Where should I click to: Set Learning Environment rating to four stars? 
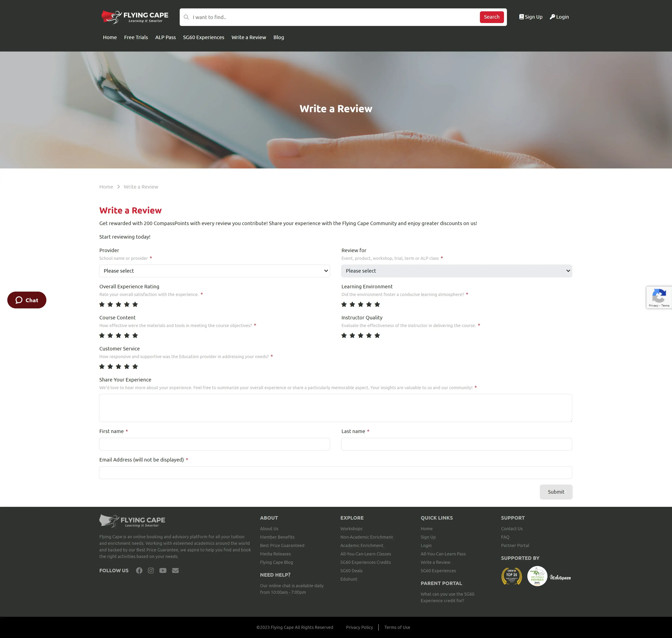[369, 304]
